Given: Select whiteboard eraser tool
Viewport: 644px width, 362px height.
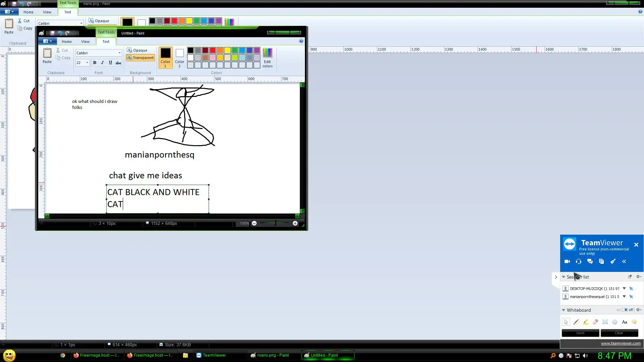Looking at the screenshot, I should [595, 322].
